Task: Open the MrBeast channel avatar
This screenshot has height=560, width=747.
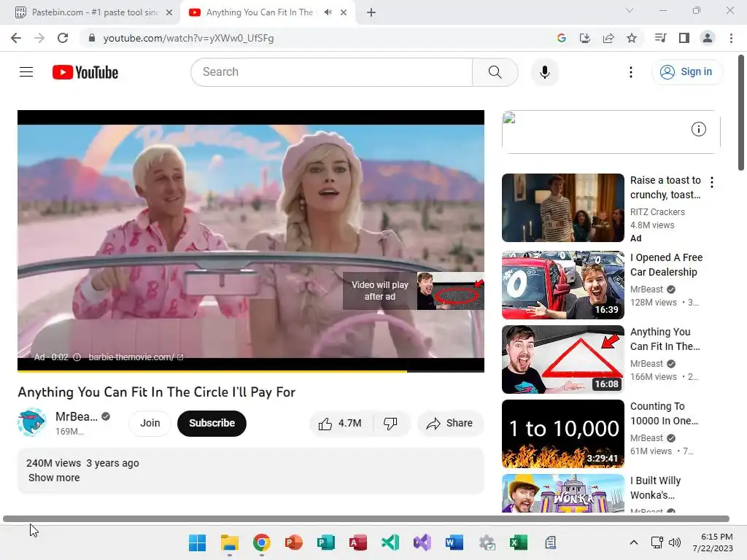Action: (x=31, y=422)
